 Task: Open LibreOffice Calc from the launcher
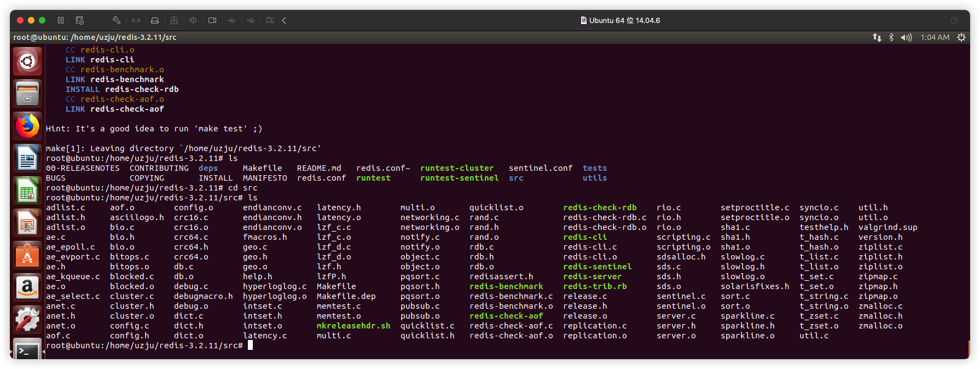27,191
